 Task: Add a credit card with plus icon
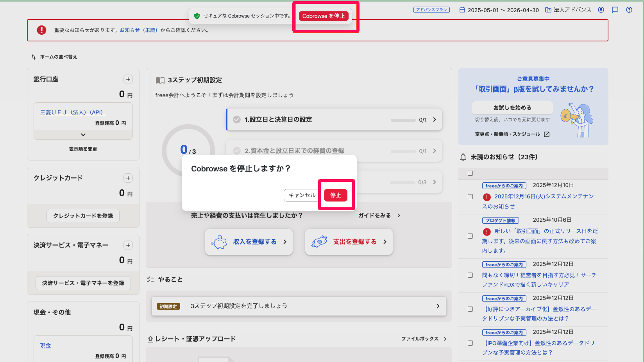[128, 178]
